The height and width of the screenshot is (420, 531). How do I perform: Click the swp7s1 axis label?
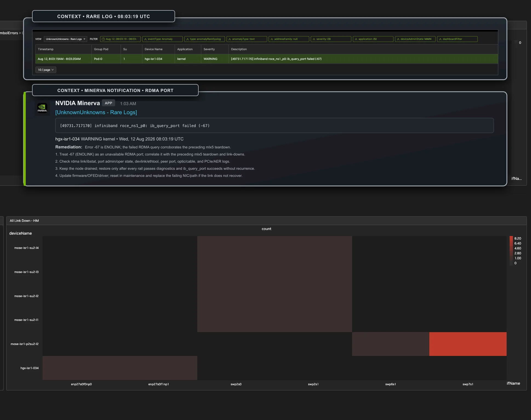point(468,384)
